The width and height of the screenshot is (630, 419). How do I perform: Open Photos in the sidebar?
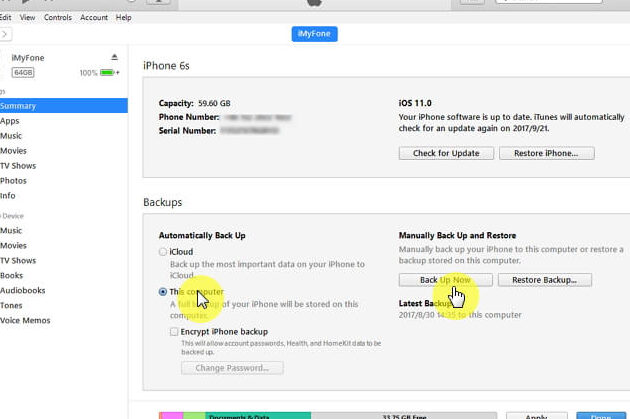pyautogui.click(x=14, y=181)
